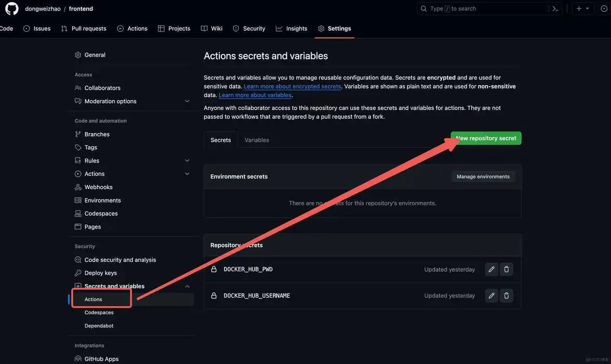The width and height of the screenshot is (611, 364).
Task: Expand the Rules sidebar section
Action: pos(186,160)
